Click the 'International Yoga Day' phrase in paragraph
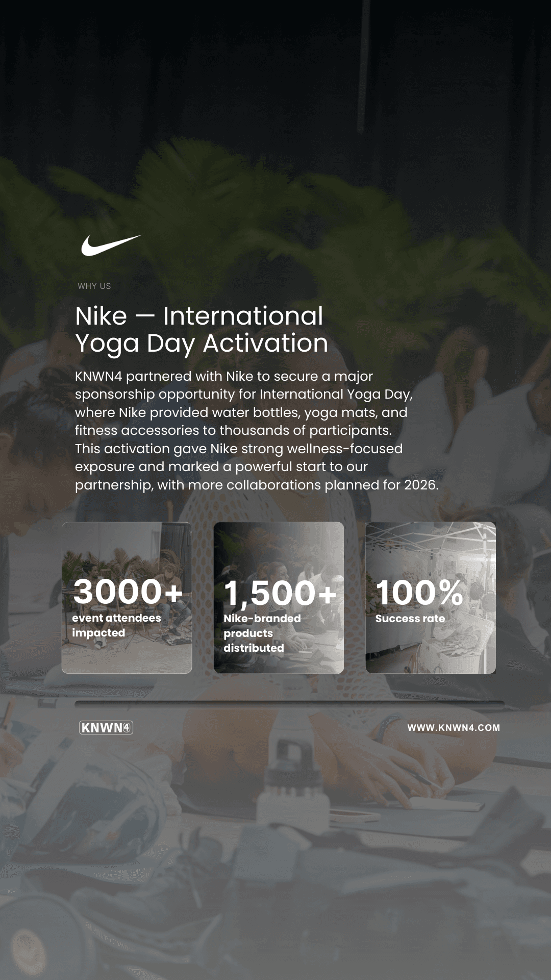 [335, 394]
